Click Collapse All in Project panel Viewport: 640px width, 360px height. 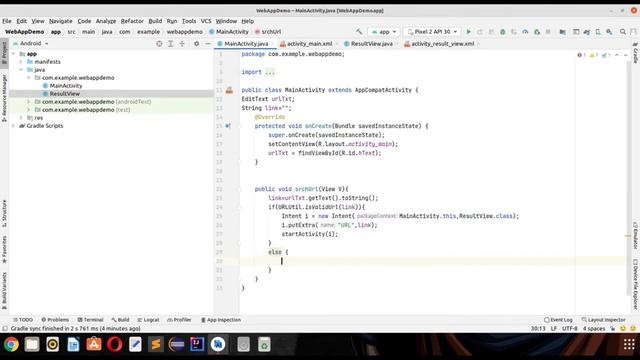click(x=182, y=44)
